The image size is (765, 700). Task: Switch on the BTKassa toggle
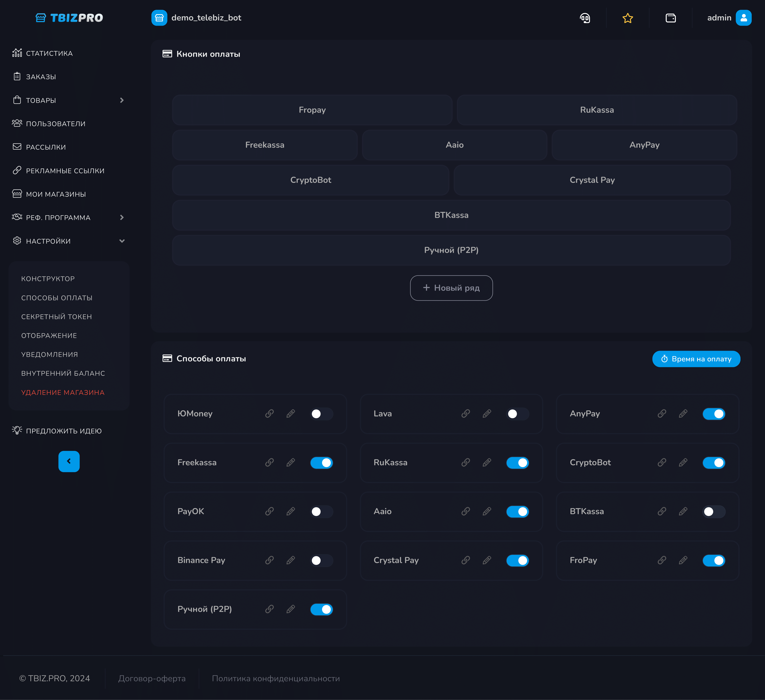pyautogui.click(x=714, y=512)
